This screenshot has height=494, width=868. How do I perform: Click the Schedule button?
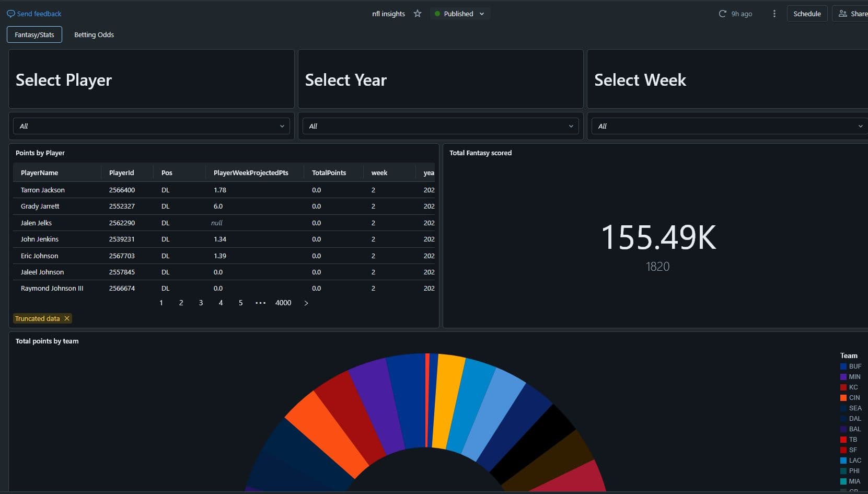[x=807, y=14]
